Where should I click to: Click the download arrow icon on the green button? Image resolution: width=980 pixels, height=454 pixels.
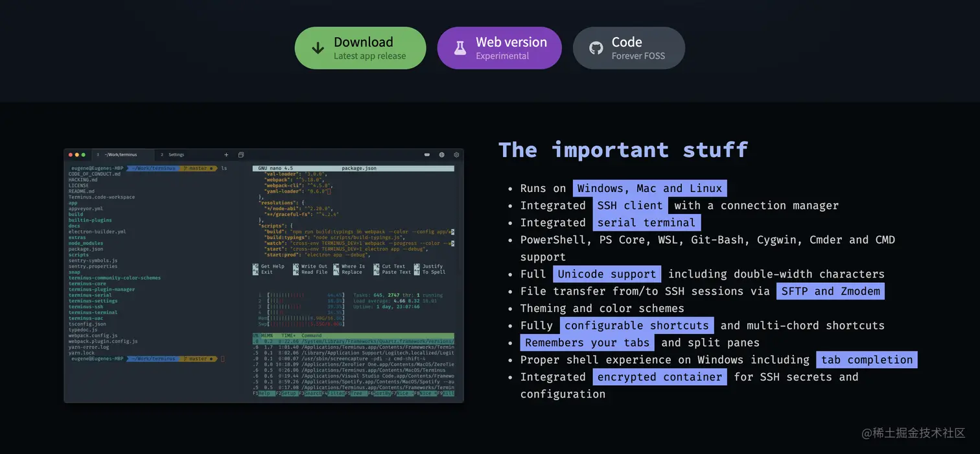point(317,47)
